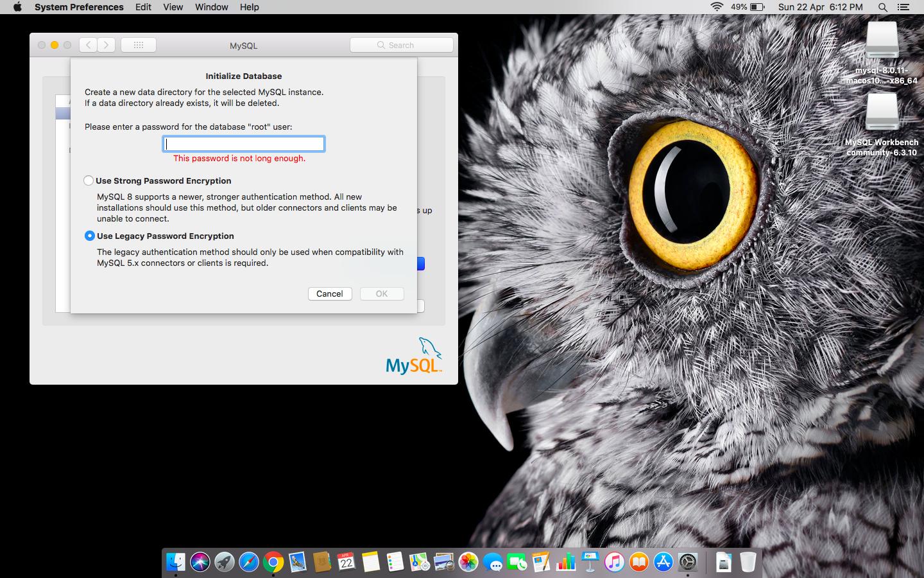Click the System Preferences search field
This screenshot has width=924, height=578.
point(402,45)
